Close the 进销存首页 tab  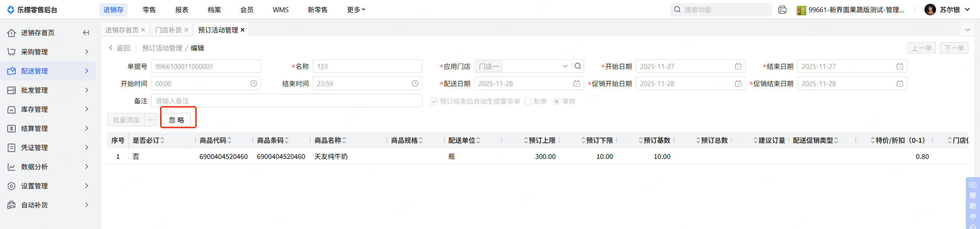coord(143,30)
